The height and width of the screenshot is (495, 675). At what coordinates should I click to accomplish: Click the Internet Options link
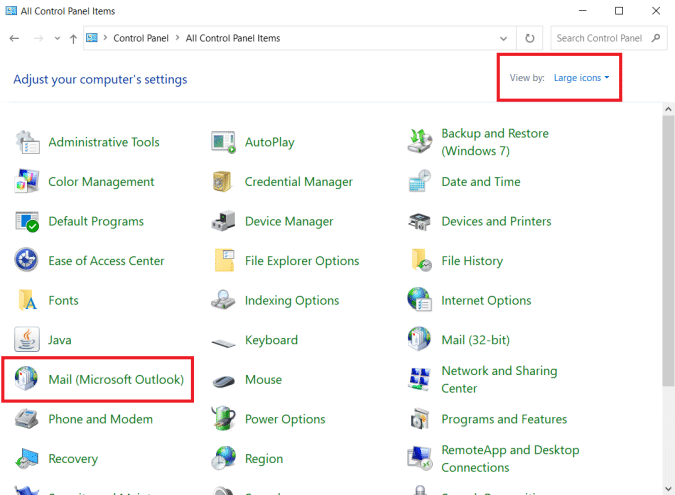pyautogui.click(x=486, y=300)
